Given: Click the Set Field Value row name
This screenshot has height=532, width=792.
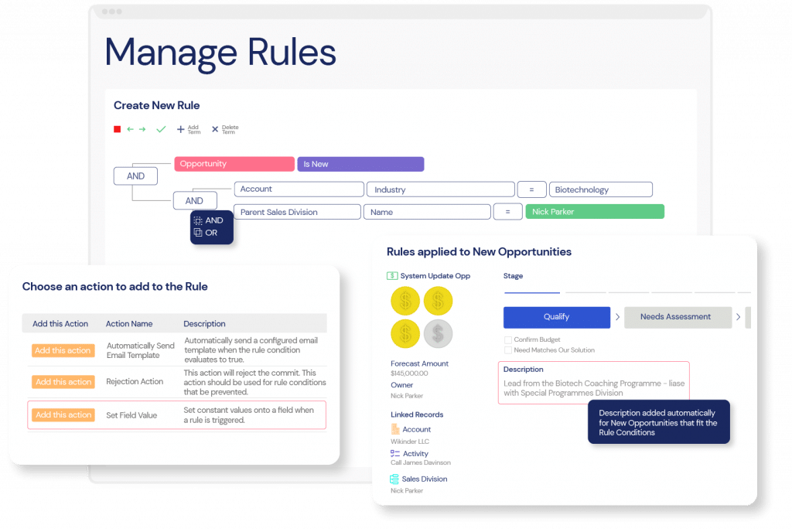Looking at the screenshot, I should tap(131, 415).
